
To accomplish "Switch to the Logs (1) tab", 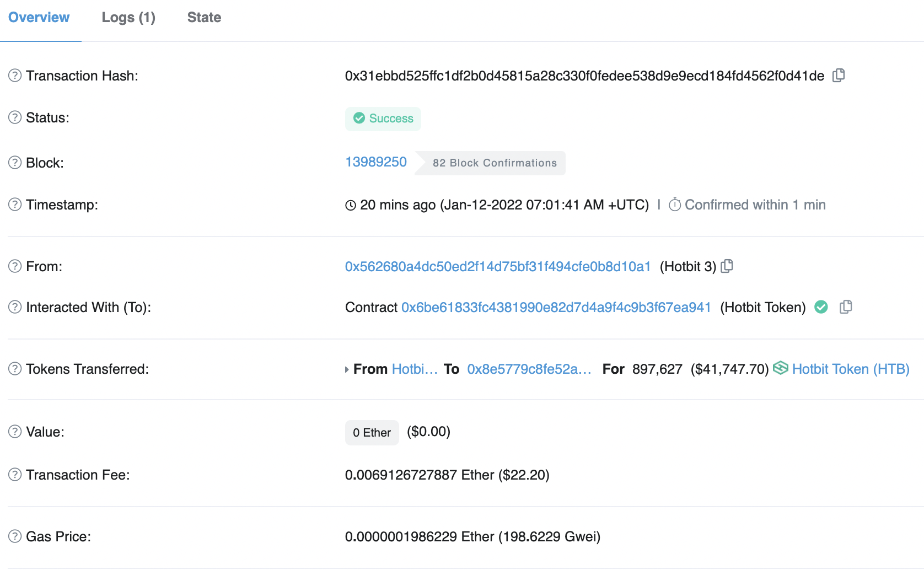I will (128, 18).
